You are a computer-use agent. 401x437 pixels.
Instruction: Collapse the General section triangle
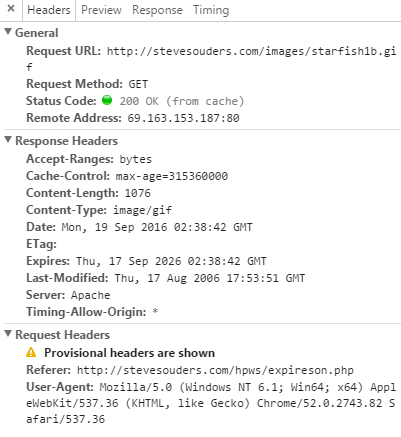click(x=9, y=32)
